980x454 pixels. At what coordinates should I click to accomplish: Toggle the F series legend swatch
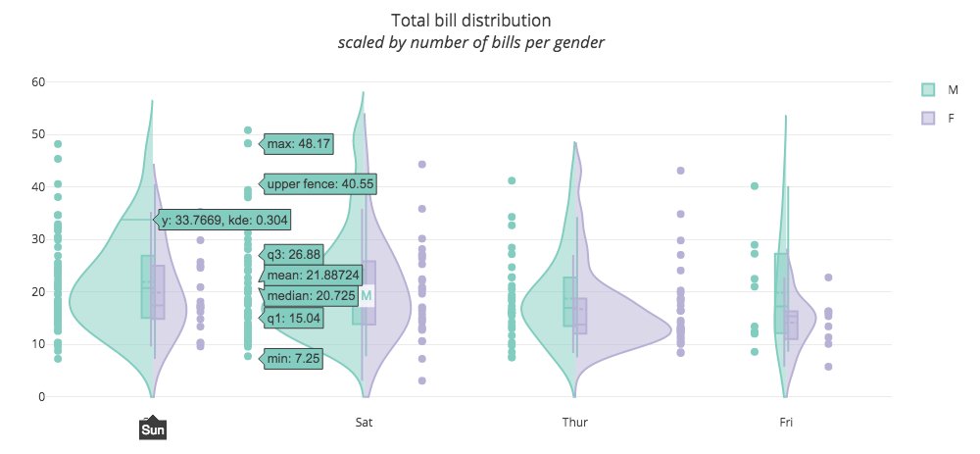tap(928, 118)
